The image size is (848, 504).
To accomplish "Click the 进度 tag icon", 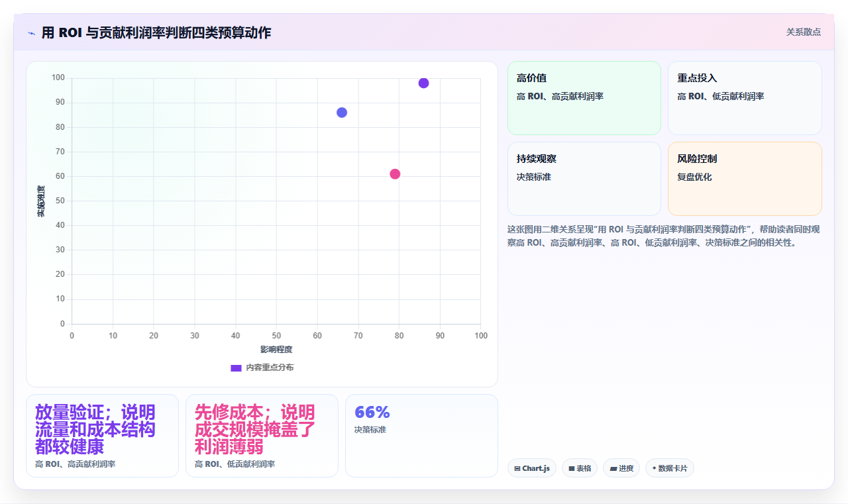I will coord(613,469).
